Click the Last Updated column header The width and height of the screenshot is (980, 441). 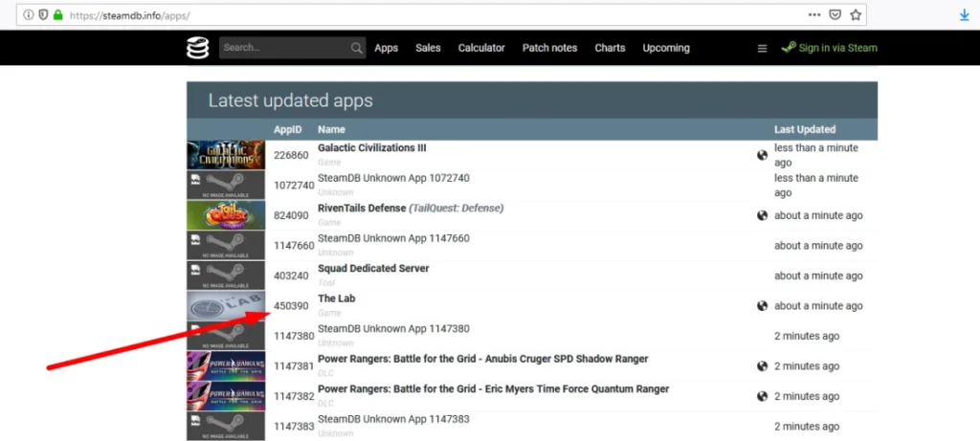805,129
